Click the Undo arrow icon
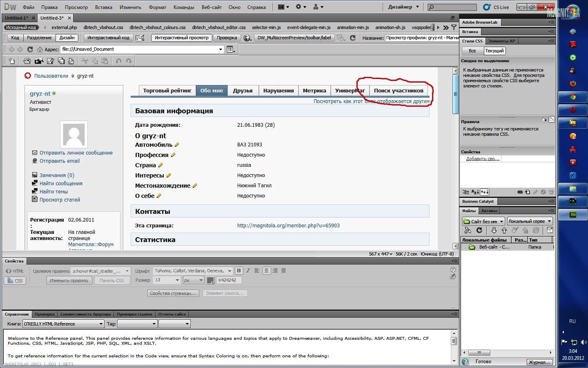Screen dimensions: 588x368 coord(118,61)
